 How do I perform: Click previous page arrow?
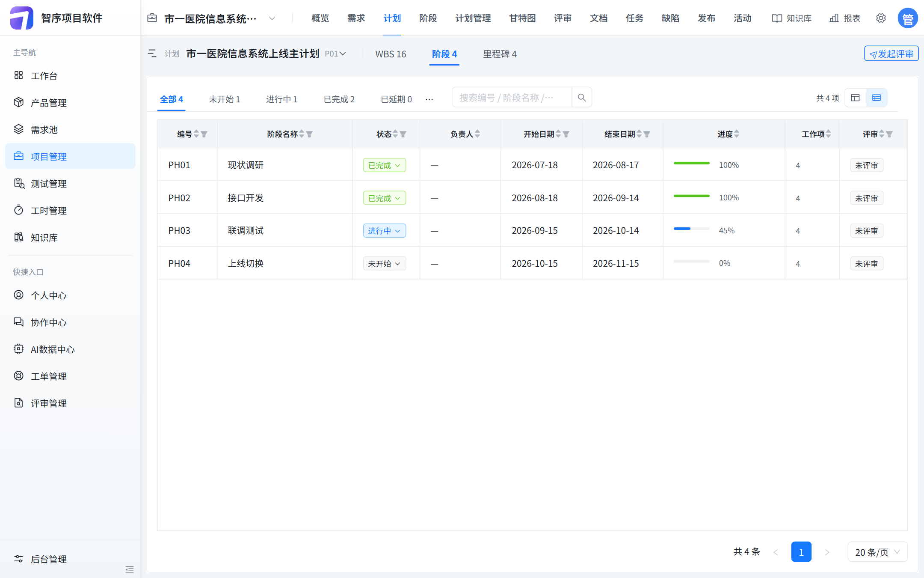tap(776, 552)
